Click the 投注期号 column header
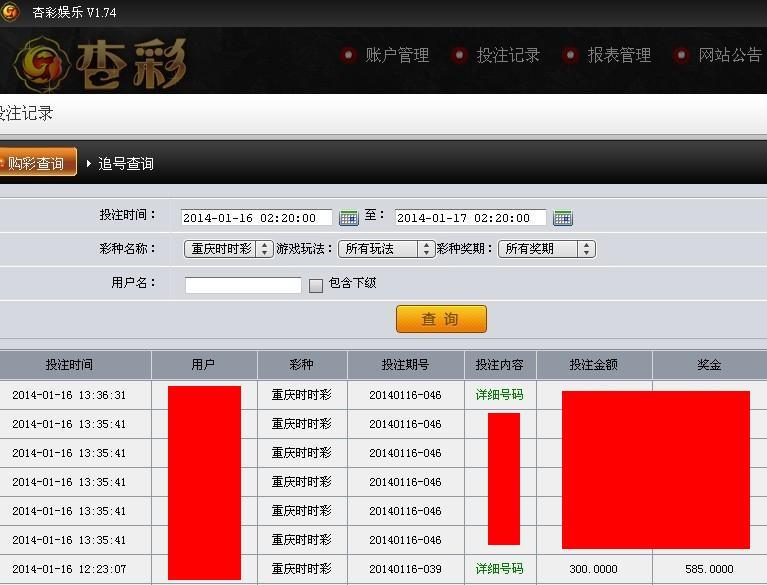The height and width of the screenshot is (585, 767). coord(406,364)
